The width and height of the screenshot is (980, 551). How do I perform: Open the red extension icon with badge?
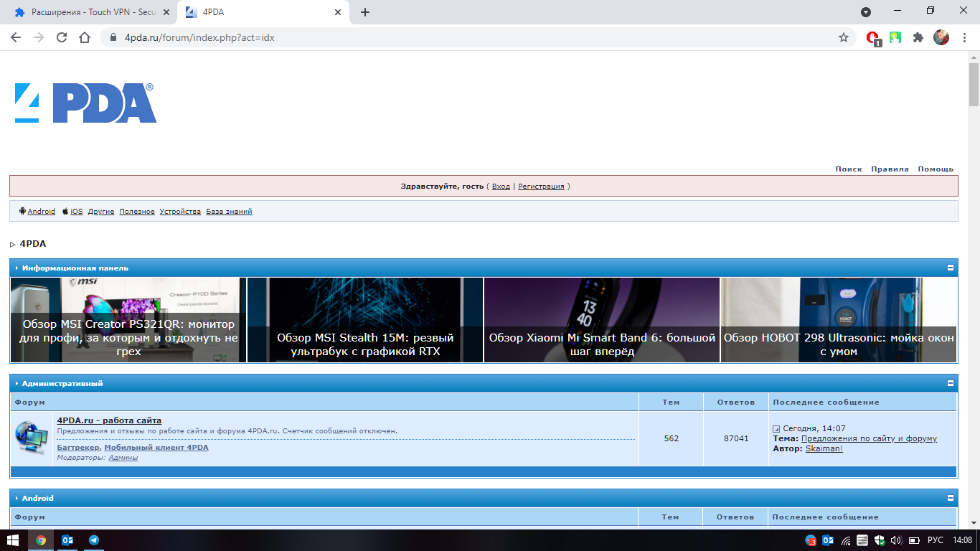[873, 37]
